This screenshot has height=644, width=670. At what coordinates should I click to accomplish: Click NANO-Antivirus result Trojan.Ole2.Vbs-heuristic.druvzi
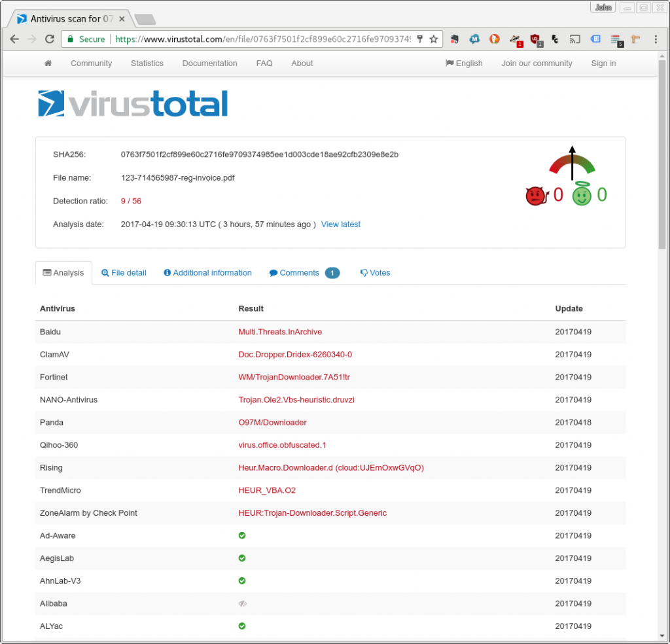coord(296,400)
